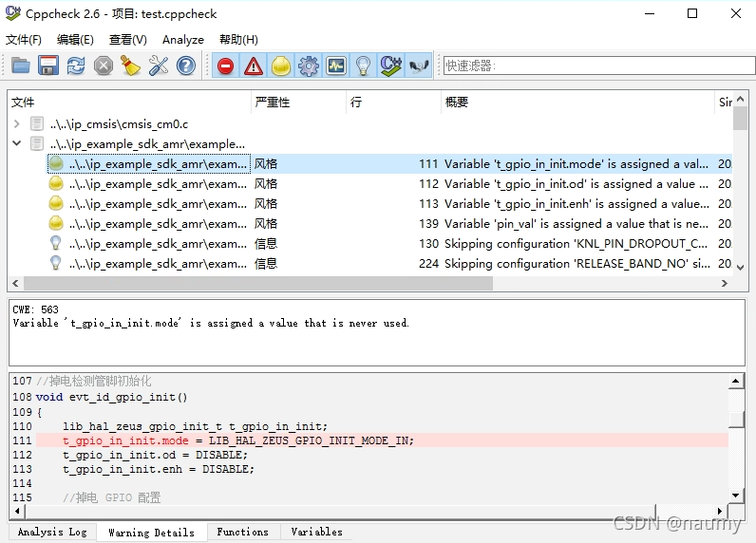Toggle error messages red stop filter

pos(225,66)
